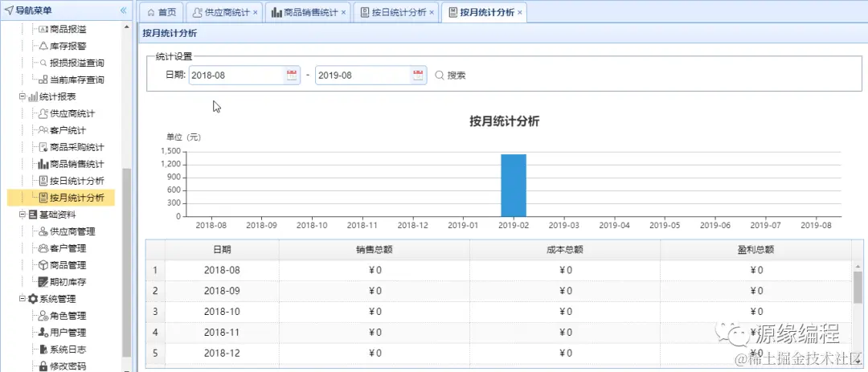
Task: Select table row with date 2018-09
Action: tap(498, 291)
